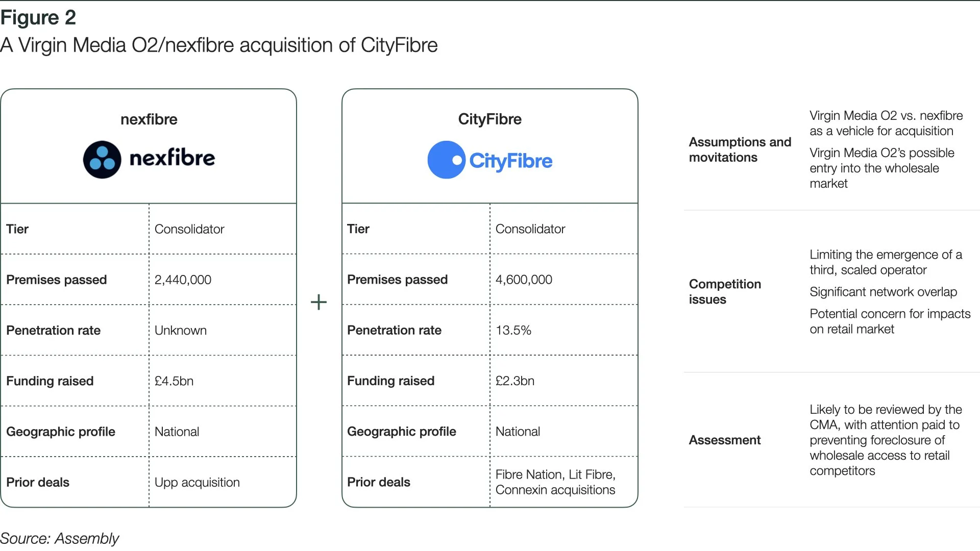Click CityFibre funding raised £2.3bn

(515, 381)
